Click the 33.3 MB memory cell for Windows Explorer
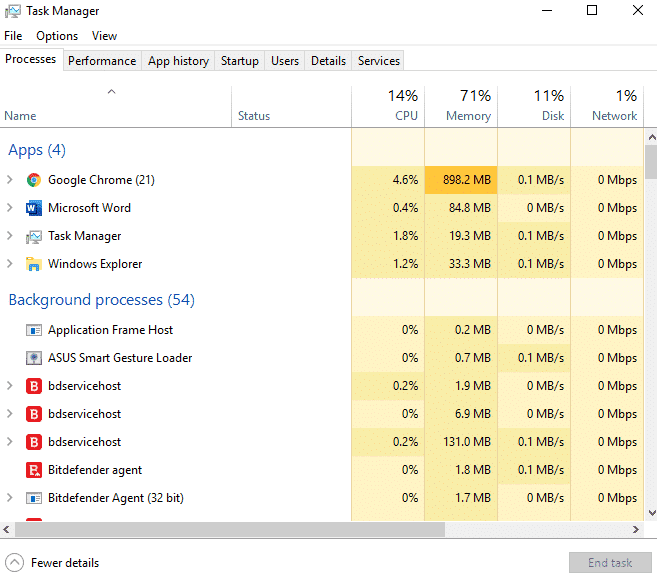Screen dimensions: 657x584 [x=461, y=264]
